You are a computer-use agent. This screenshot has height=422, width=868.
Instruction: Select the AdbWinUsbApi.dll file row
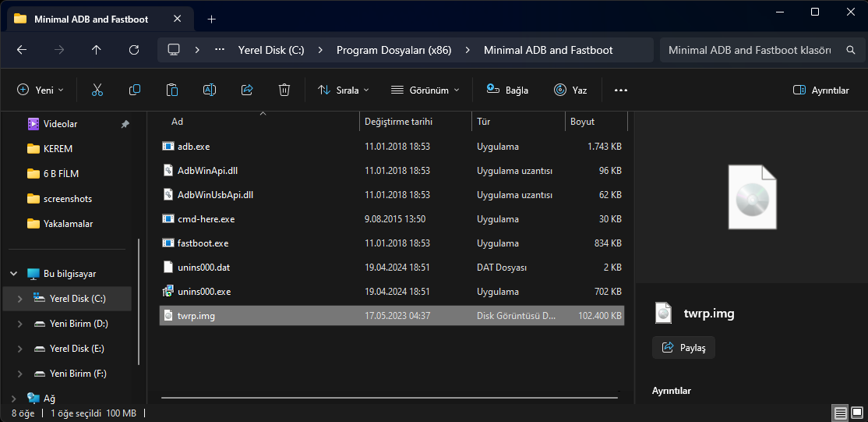pos(392,195)
